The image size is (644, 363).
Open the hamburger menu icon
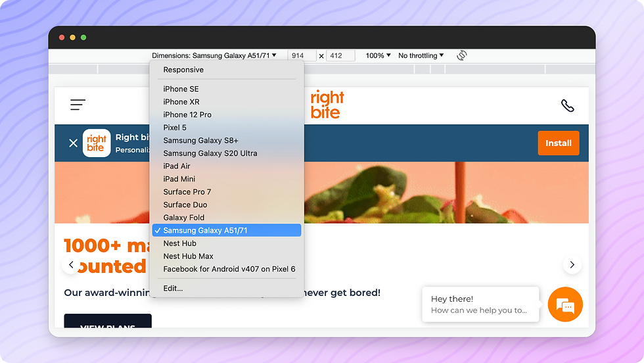[x=78, y=105]
